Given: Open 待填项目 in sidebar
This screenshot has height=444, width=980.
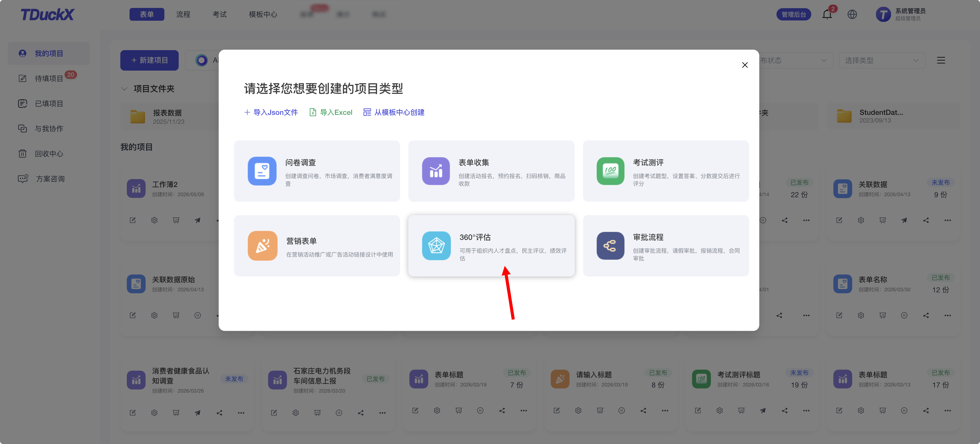Looking at the screenshot, I should 49,79.
